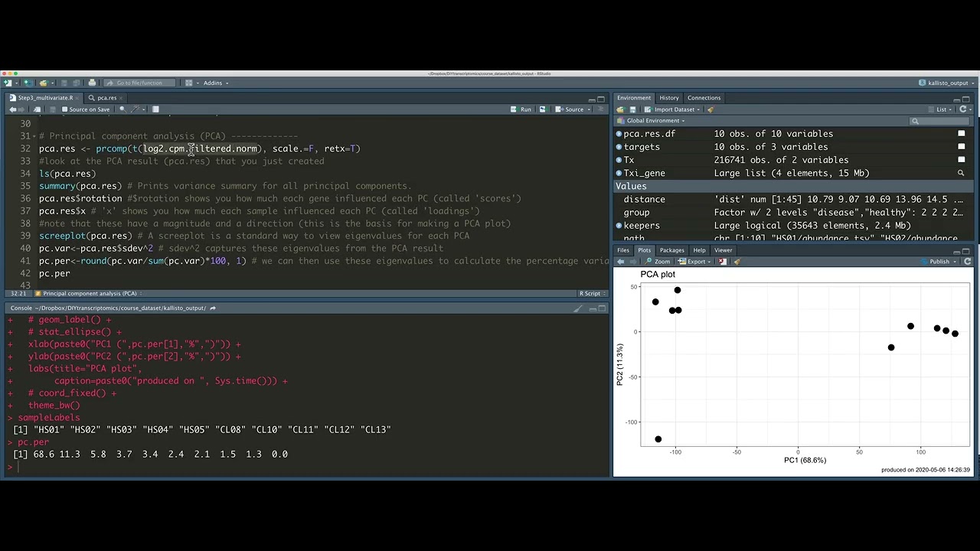This screenshot has height=551, width=980.
Task: Switch to the Packages tab
Action: (x=672, y=250)
